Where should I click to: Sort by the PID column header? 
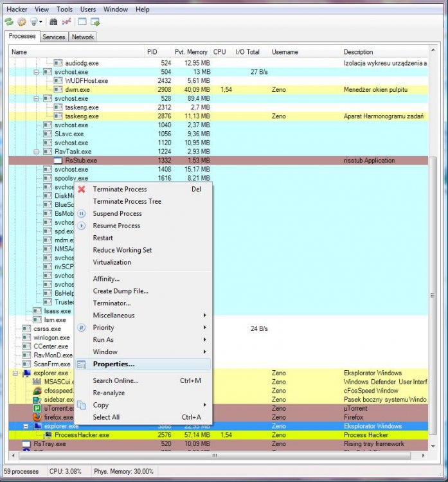157,51
